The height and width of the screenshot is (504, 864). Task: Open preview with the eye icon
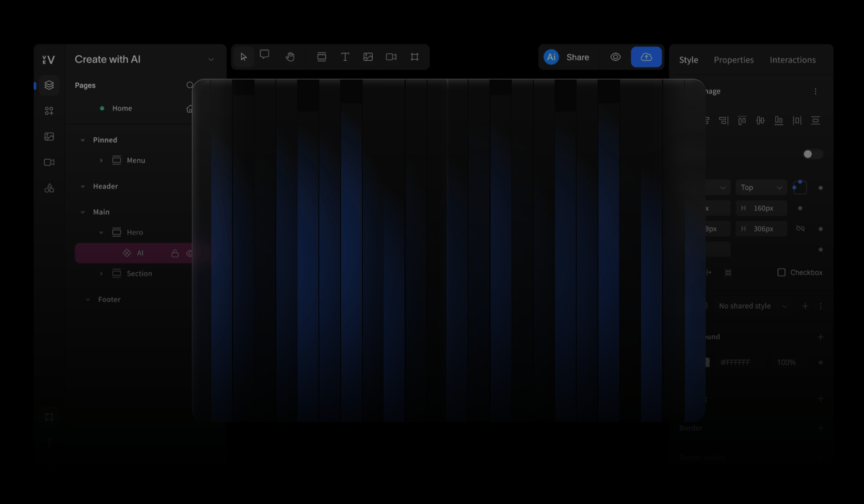tap(615, 57)
